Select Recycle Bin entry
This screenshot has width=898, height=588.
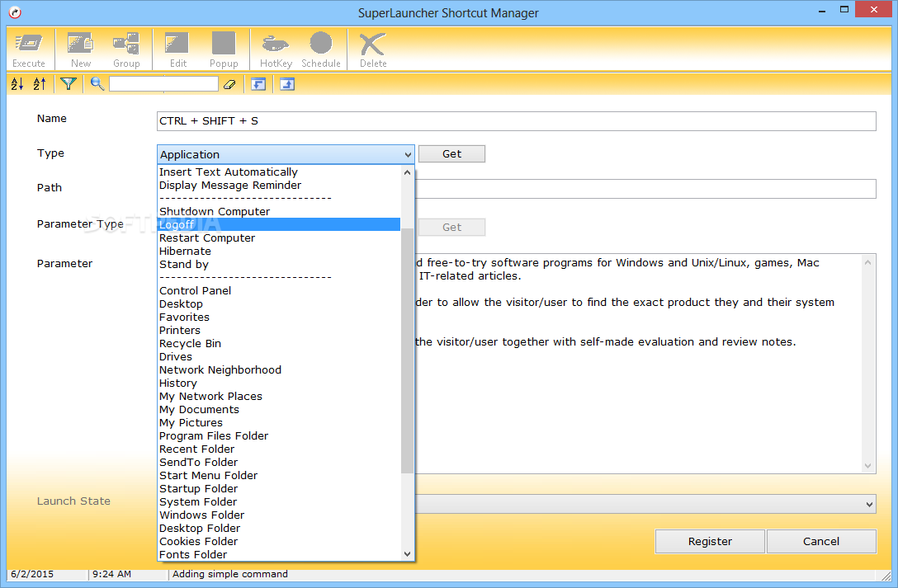(x=280, y=343)
